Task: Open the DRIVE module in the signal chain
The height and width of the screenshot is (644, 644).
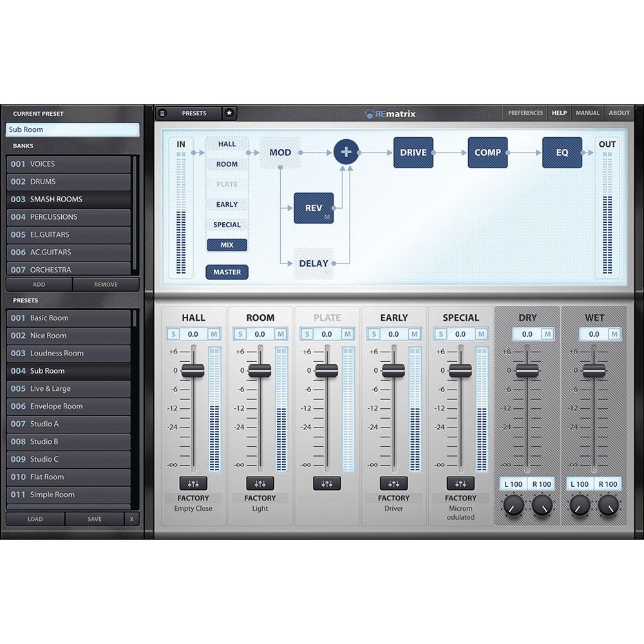Action: point(413,153)
